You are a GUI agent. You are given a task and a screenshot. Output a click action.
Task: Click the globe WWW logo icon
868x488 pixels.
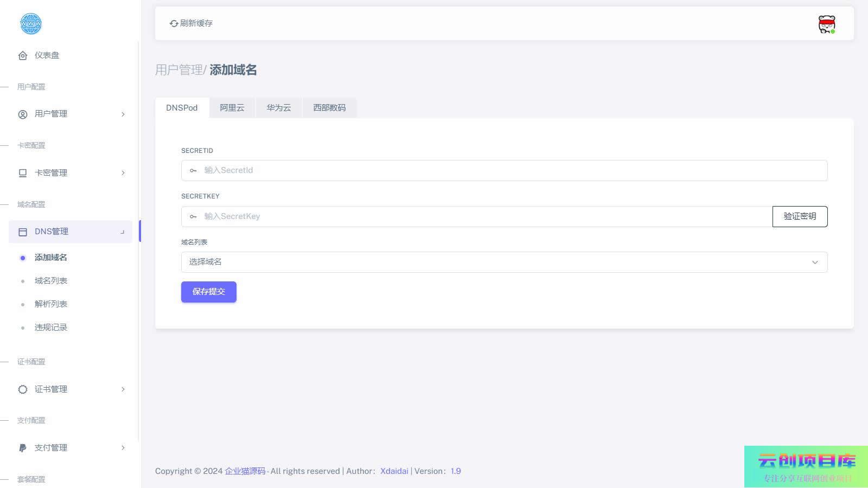click(x=31, y=24)
